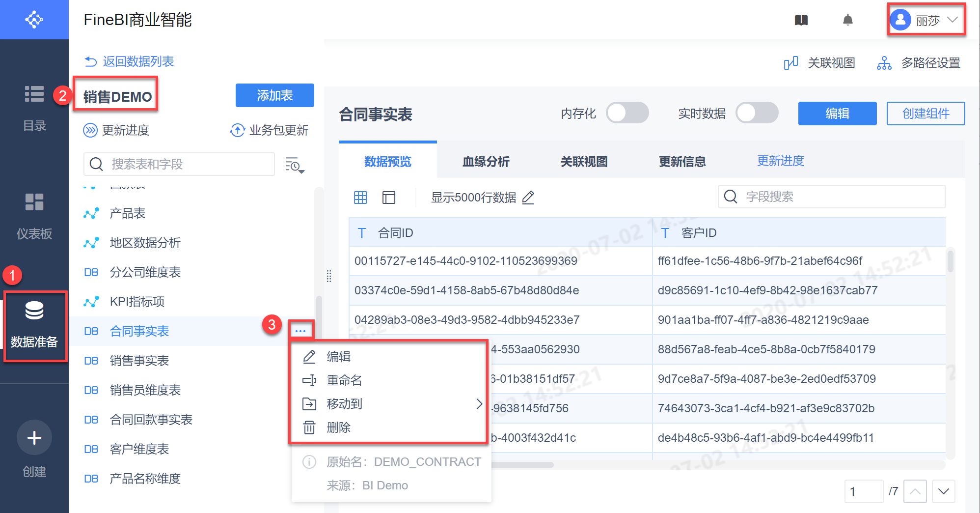
Task: Switch to the 更新信息 tab
Action: point(682,161)
